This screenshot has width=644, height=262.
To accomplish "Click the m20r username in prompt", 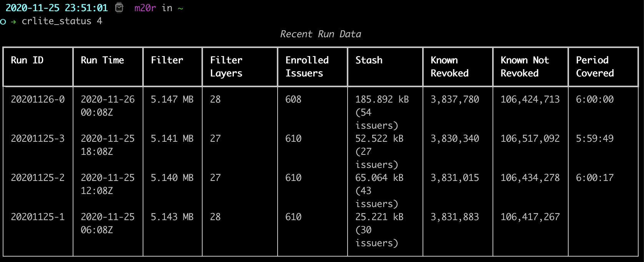I will 145,8.
